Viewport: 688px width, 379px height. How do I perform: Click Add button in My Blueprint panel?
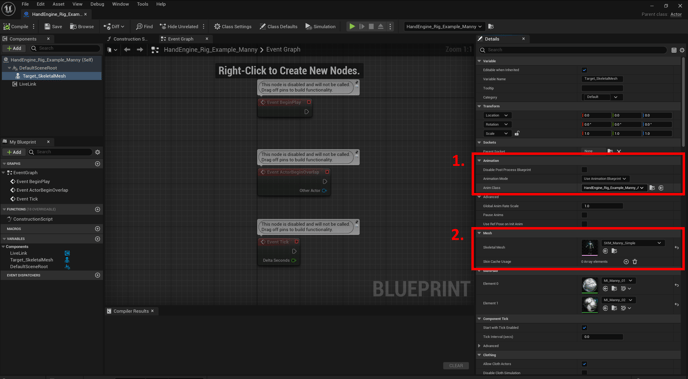pos(14,152)
